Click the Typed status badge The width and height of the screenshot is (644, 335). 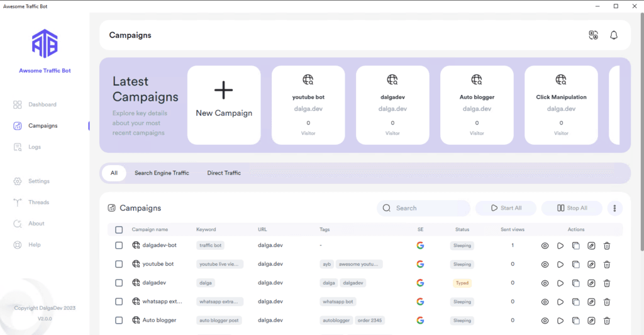[x=462, y=283]
